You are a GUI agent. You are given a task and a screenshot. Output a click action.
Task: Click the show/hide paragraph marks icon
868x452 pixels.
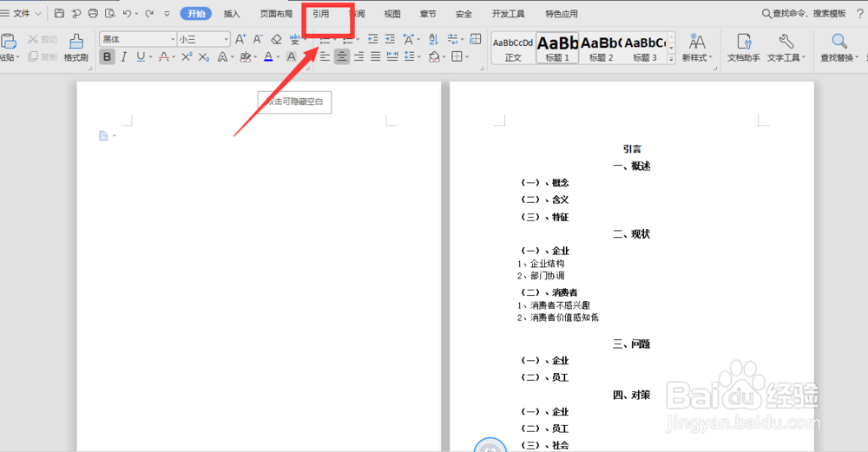point(453,39)
